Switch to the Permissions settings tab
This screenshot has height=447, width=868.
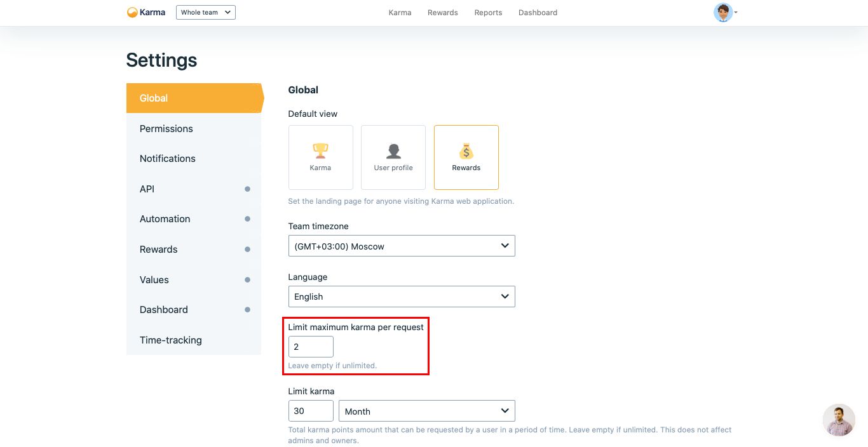pos(194,128)
